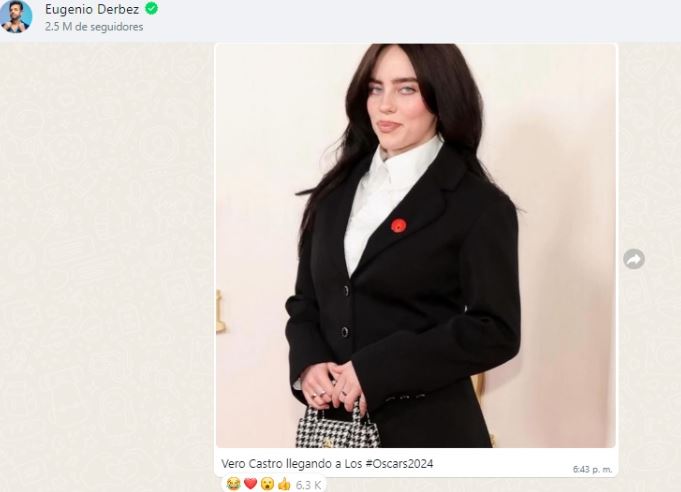Click the green verified badge

point(152,9)
